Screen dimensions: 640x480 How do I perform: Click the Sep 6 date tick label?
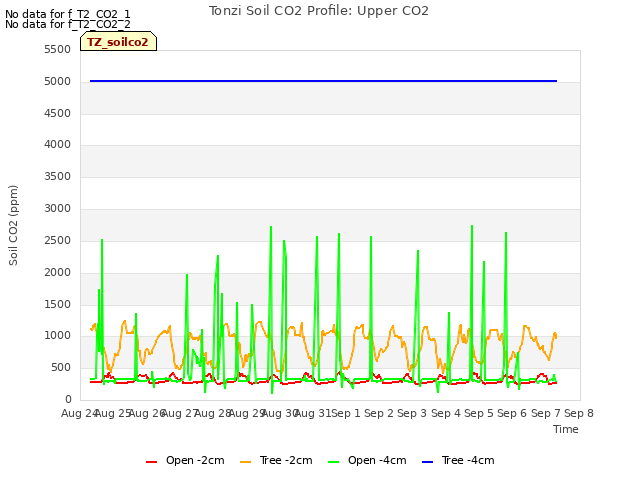pos(512,413)
